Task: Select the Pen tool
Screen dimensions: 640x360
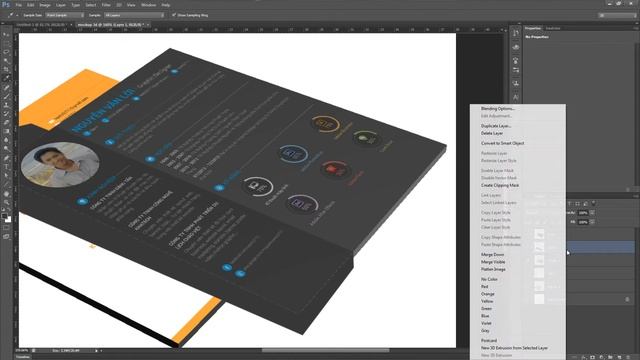Action: click(x=6, y=158)
